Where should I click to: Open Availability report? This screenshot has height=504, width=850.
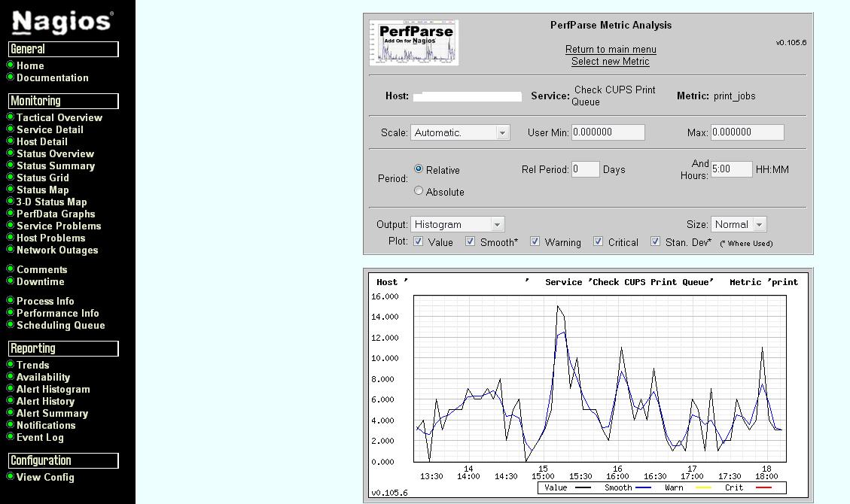coord(44,378)
